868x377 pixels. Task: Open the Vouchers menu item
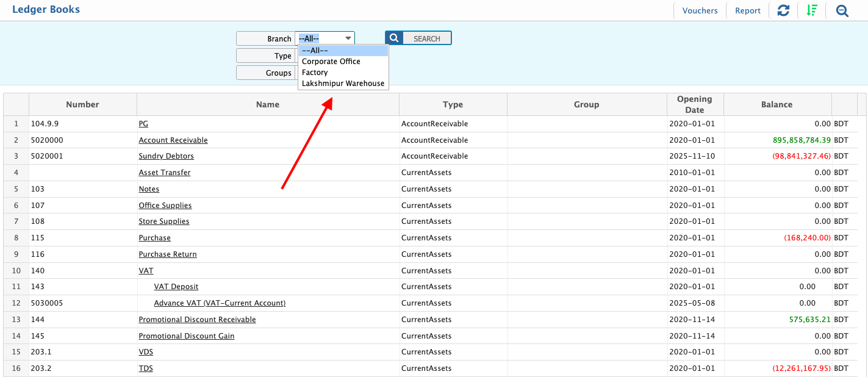[700, 10]
